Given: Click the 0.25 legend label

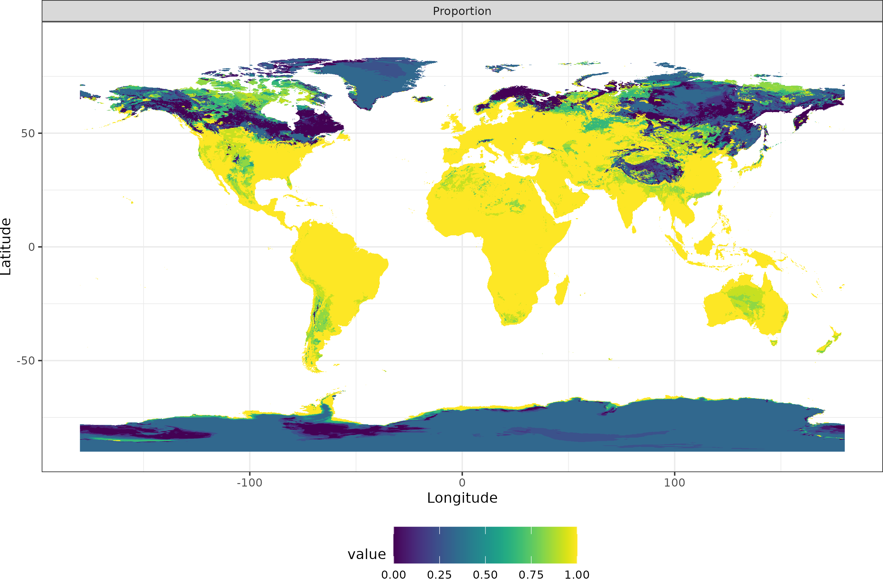Looking at the screenshot, I should pyautogui.click(x=439, y=575).
